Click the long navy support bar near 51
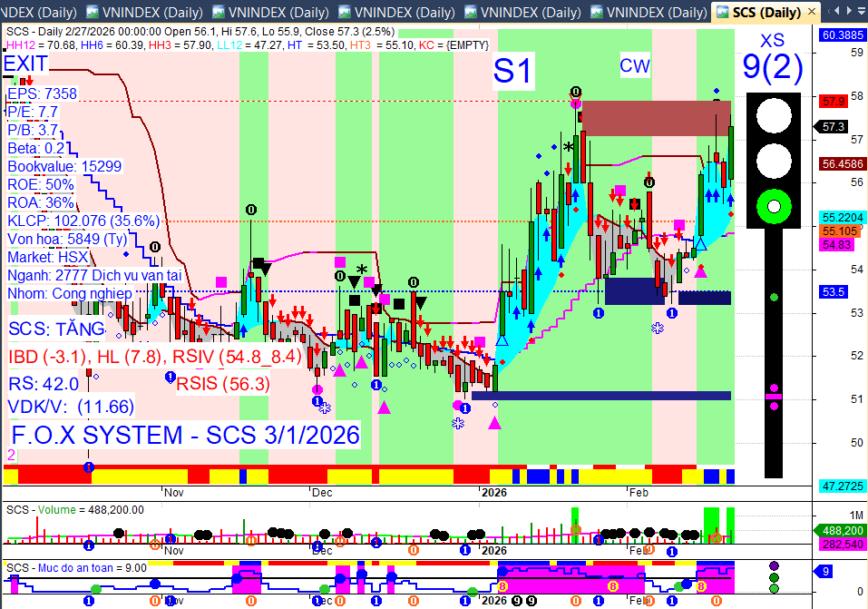868x609 pixels. click(601, 396)
